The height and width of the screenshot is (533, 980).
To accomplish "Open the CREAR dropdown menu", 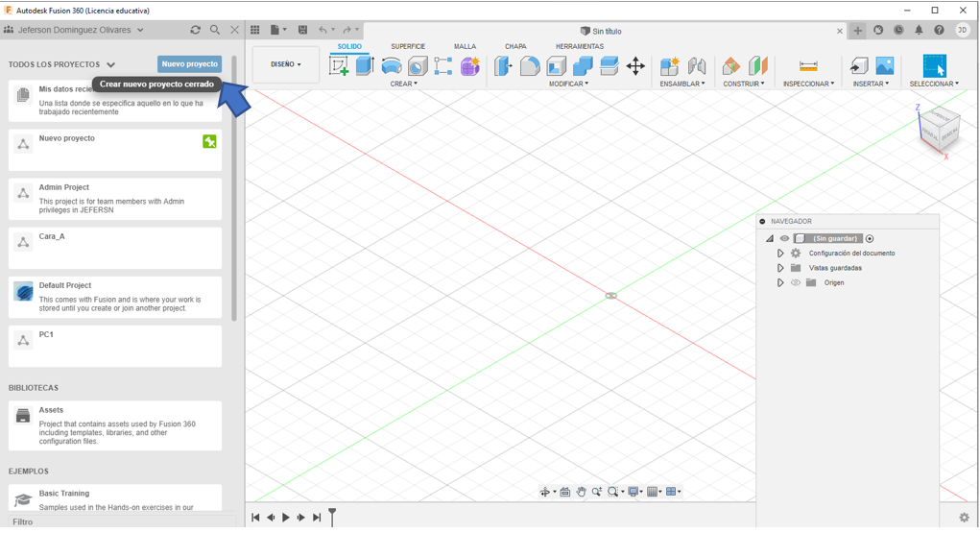I will (x=404, y=84).
